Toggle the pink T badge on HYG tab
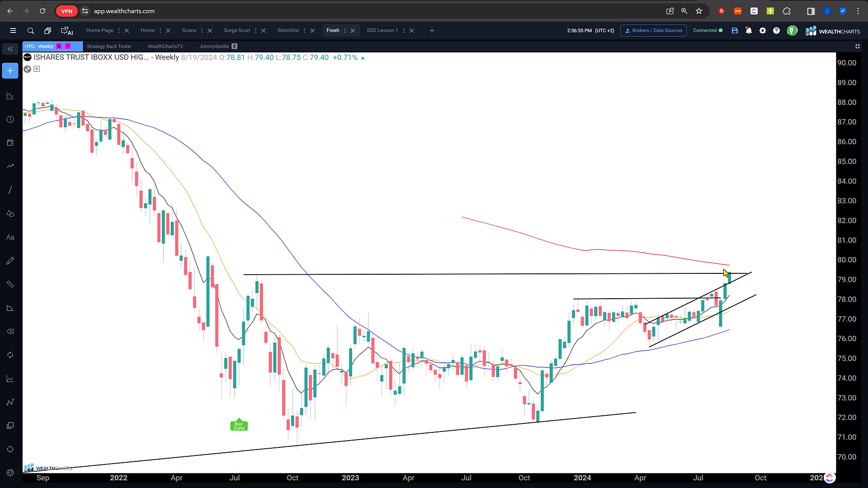The height and width of the screenshot is (488, 868). pyautogui.click(x=68, y=47)
